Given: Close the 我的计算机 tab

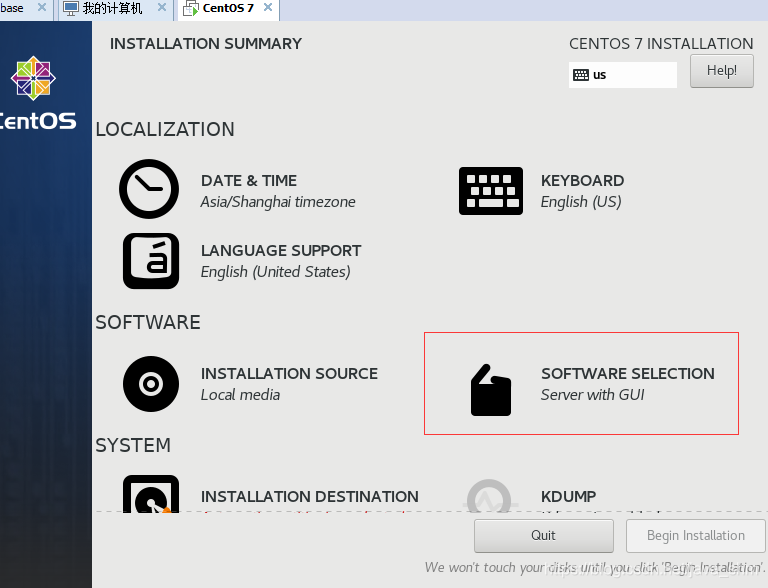Looking at the screenshot, I should click(x=162, y=7).
